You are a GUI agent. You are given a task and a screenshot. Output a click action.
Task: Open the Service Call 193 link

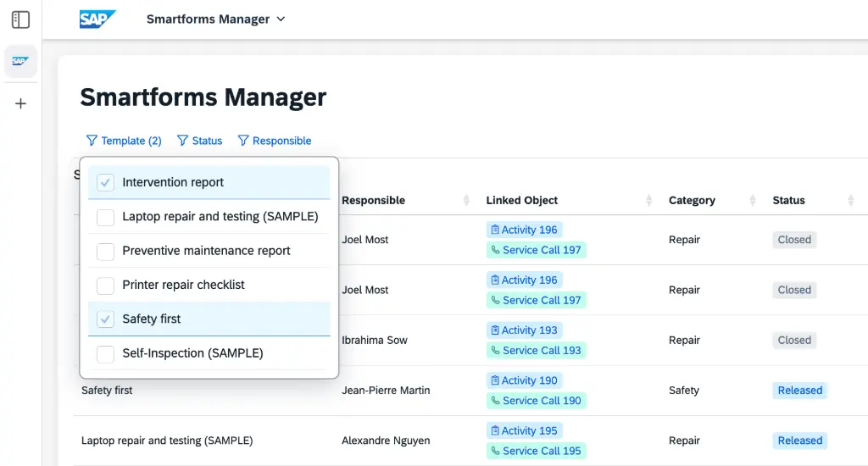point(536,351)
